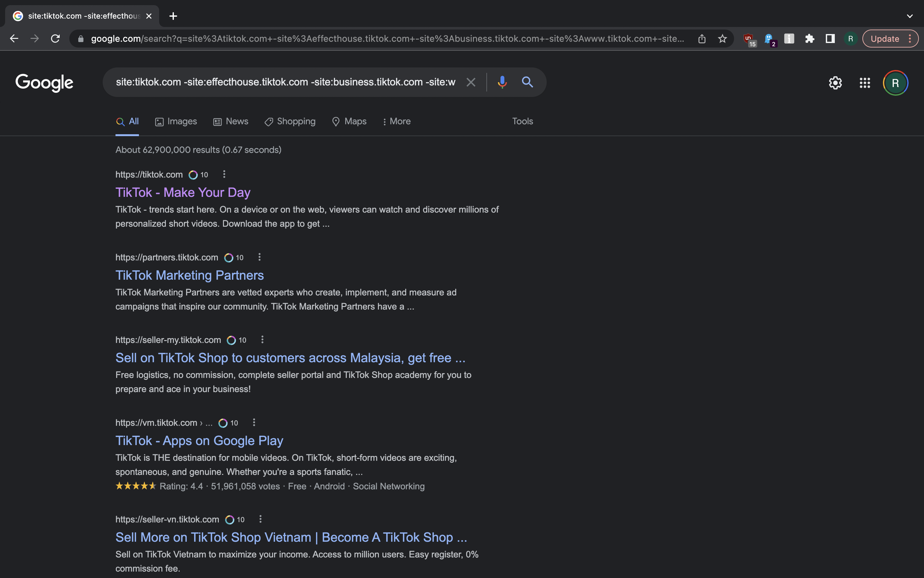
Task: Switch to Shopping results tab
Action: [290, 122]
